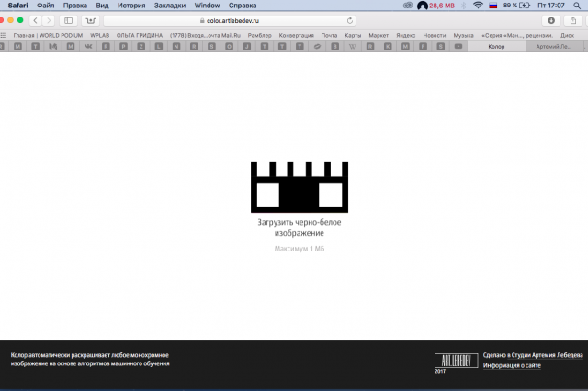Open the YouTube pinned tab

458,47
